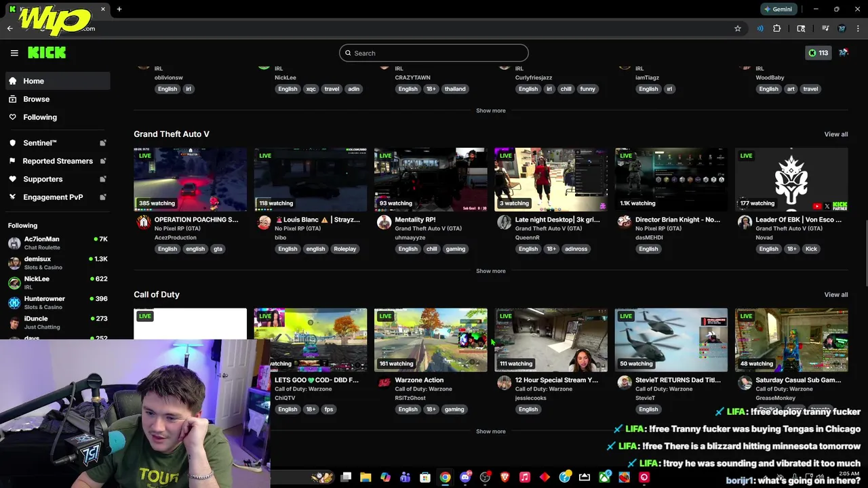This screenshot has height=488, width=868.
Task: Open Apple Music in the taskbar
Action: (524, 477)
